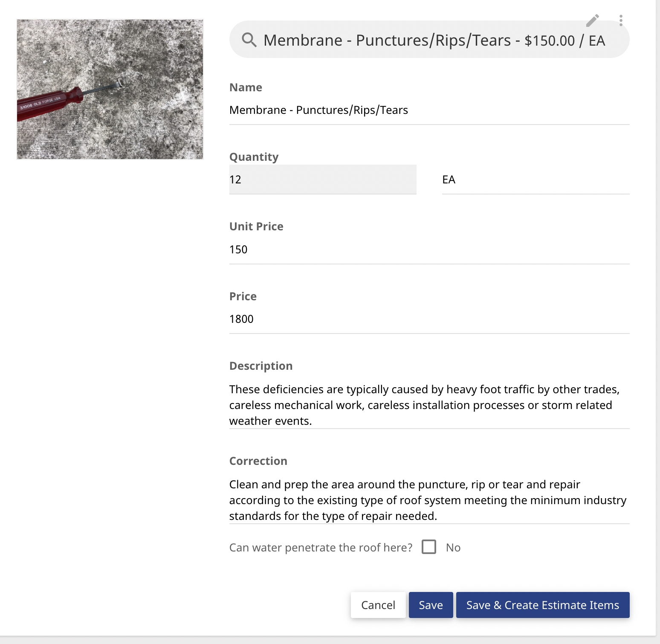Click the deficiency search box text
The width and height of the screenshot is (660, 644).
pos(434,40)
